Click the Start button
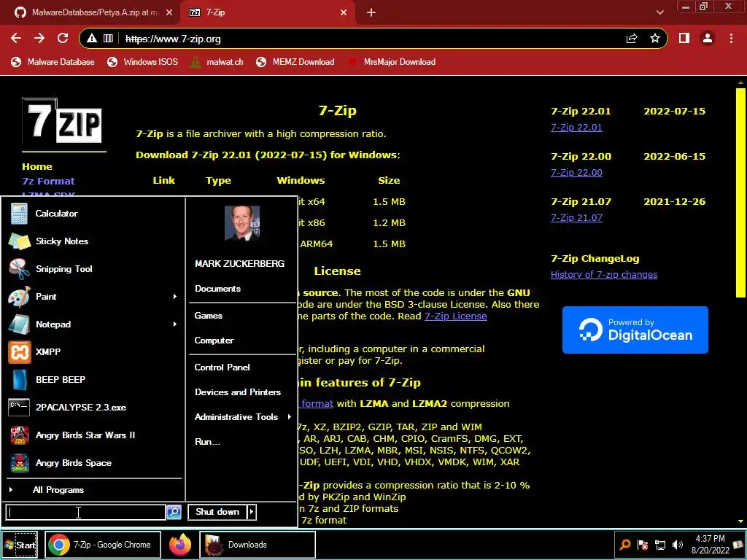This screenshot has width=747, height=560. click(20, 545)
